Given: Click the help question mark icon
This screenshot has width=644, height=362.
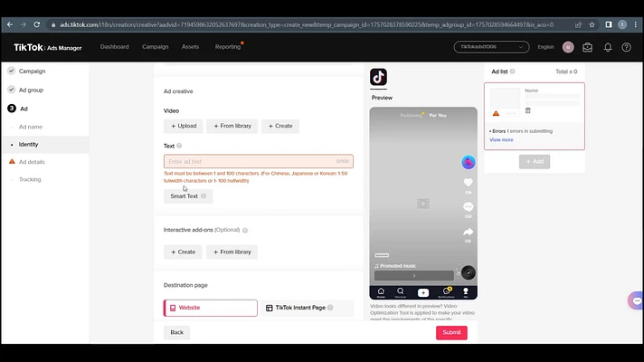Looking at the screenshot, I should pyautogui.click(x=626, y=47).
